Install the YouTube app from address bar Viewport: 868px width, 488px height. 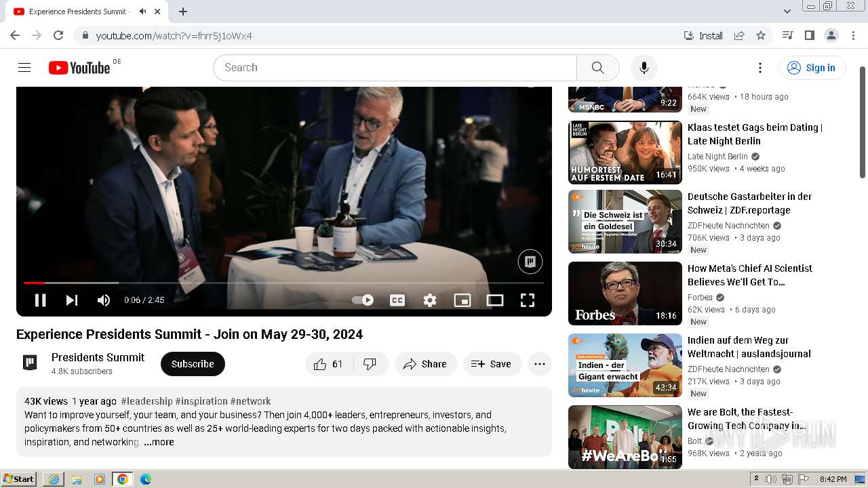point(703,35)
